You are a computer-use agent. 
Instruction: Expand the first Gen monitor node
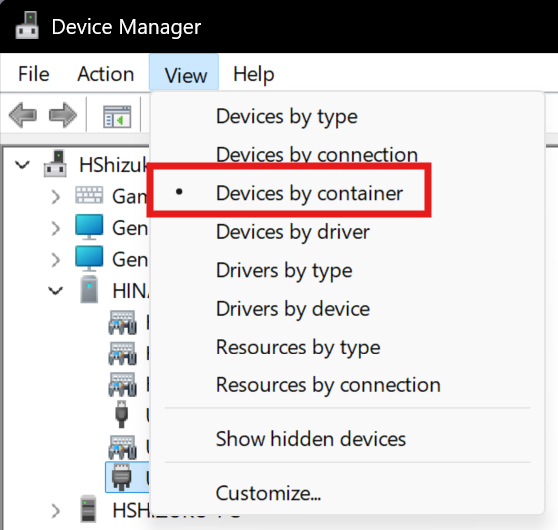(x=56, y=228)
